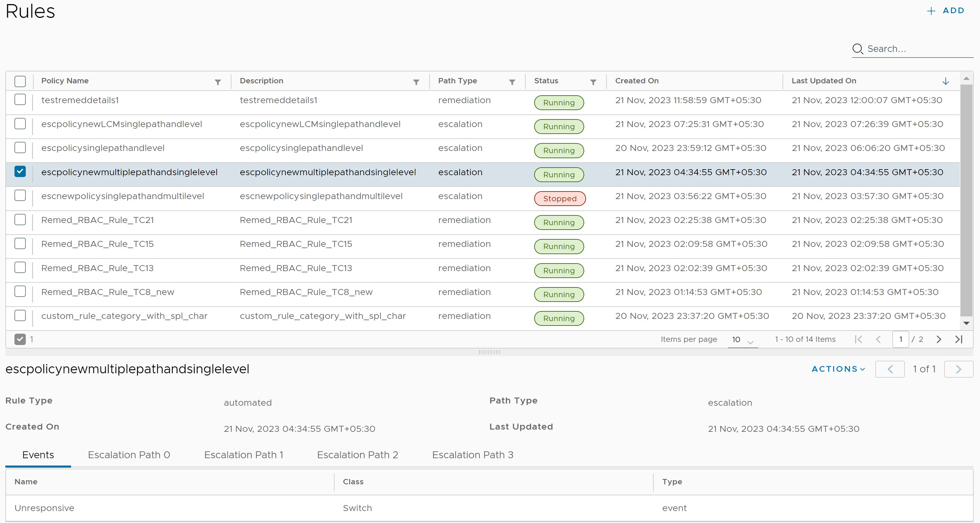The image size is (980, 523).
Task: Open the Description column filter
Action: (416, 82)
